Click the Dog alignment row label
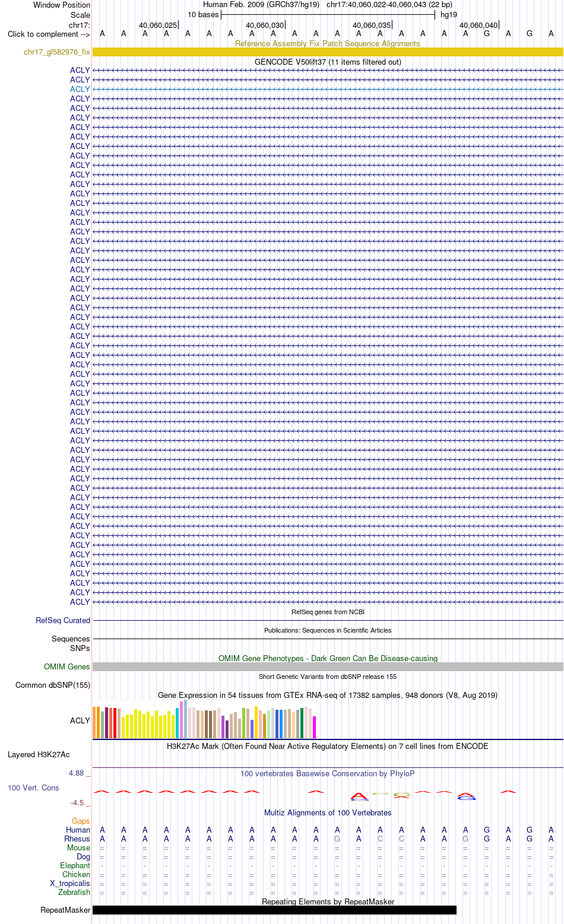The image size is (564, 924). tap(83, 856)
